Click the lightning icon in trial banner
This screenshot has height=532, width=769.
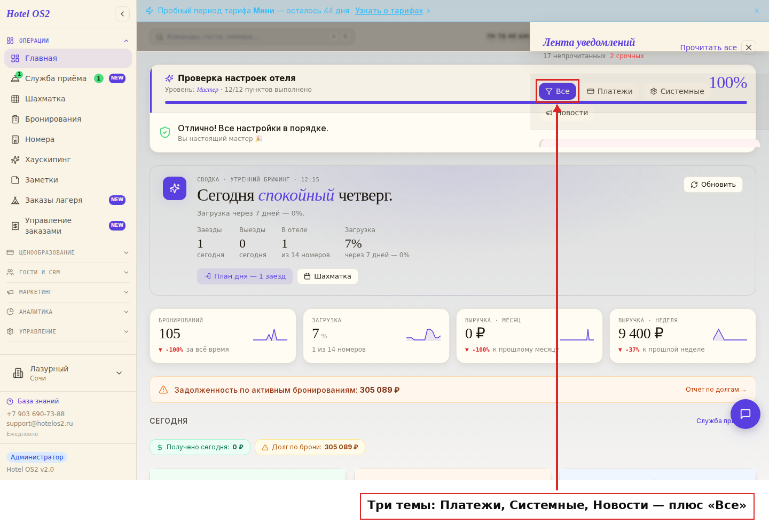[x=150, y=11]
